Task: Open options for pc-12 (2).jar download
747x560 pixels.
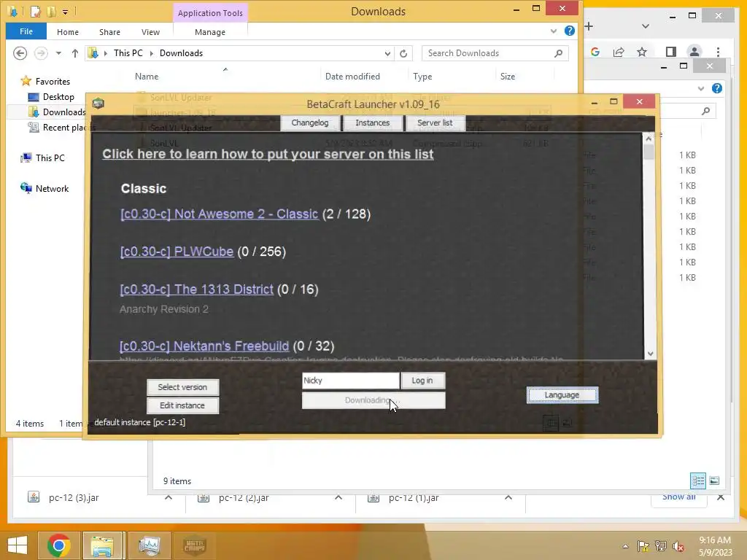Action: point(338,497)
